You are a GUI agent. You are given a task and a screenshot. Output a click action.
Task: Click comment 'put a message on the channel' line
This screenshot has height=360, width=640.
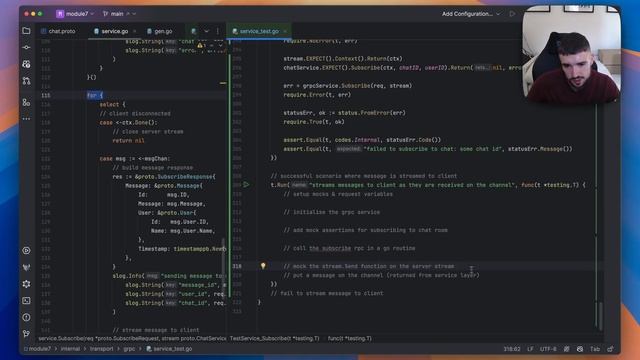(381, 275)
